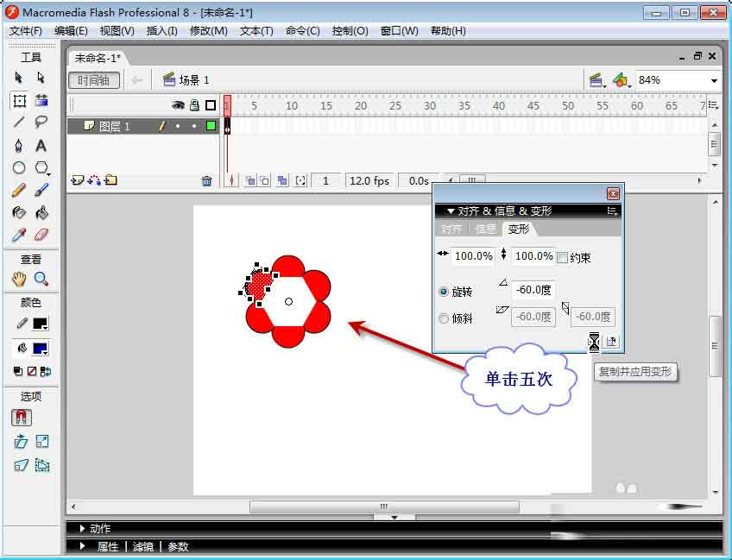Switch to the Align (对齐) tab
The image size is (732, 560).
(451, 230)
